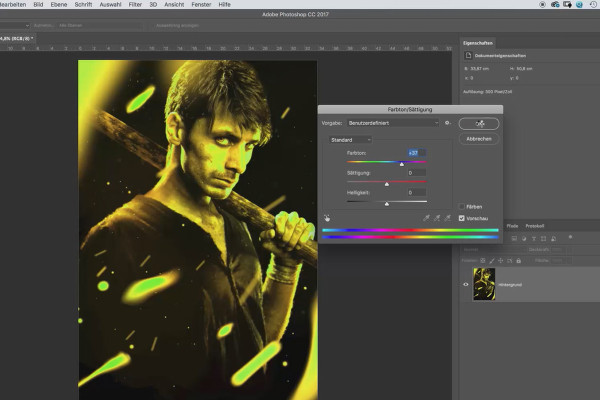Uncheck the Vorschau preview checkbox

pos(461,218)
